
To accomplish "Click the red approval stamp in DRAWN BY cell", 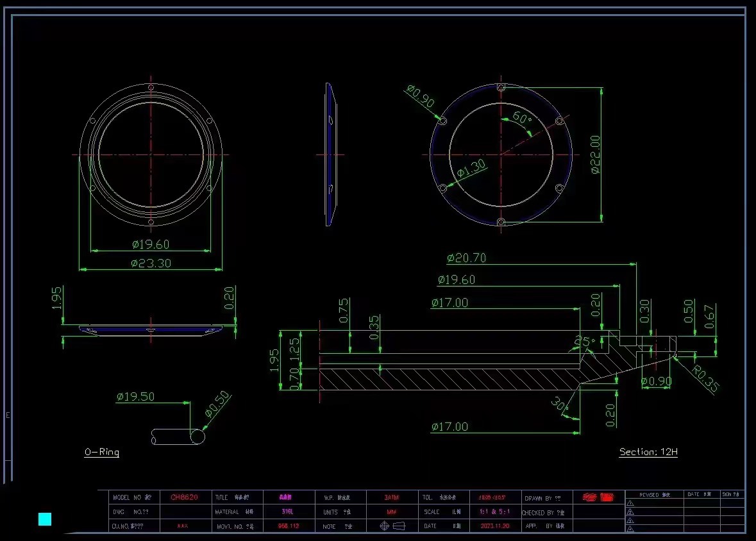I will (x=598, y=497).
